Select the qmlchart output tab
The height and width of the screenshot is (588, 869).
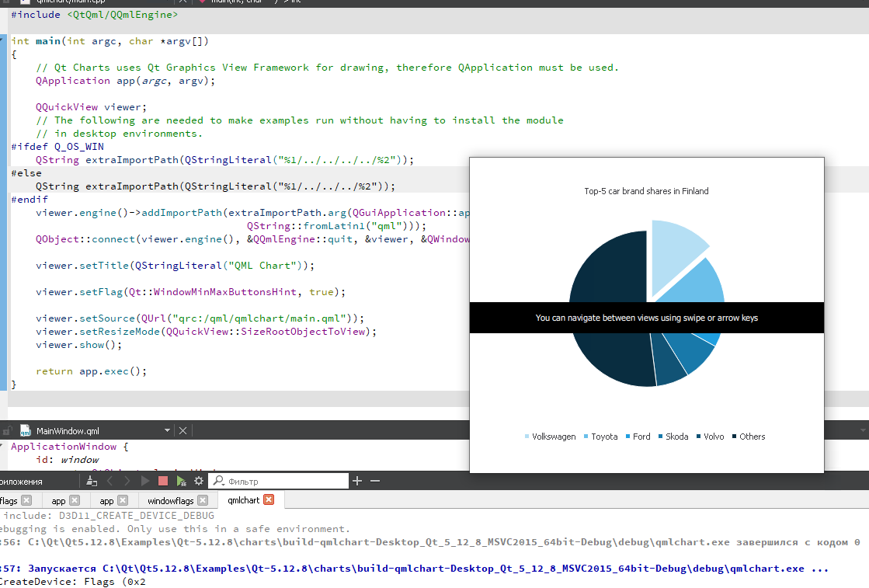(243, 500)
